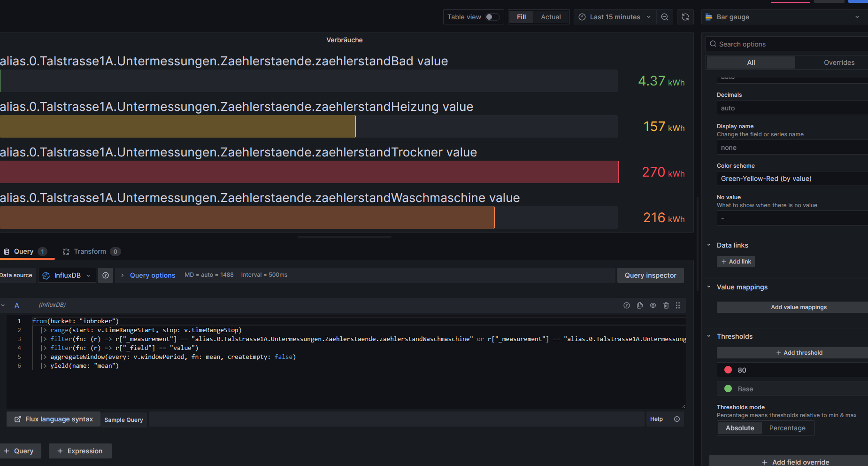Click line 1 of the Flux query
The width and height of the screenshot is (868, 466).
click(76, 321)
